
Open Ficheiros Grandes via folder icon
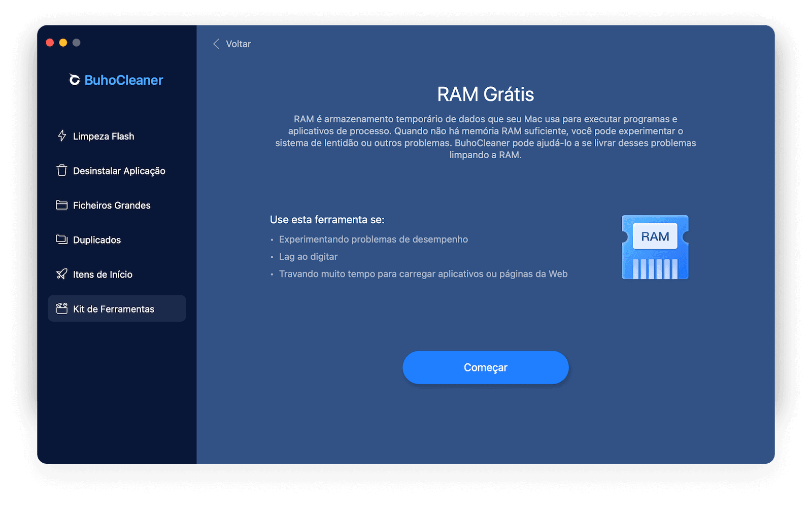point(61,205)
